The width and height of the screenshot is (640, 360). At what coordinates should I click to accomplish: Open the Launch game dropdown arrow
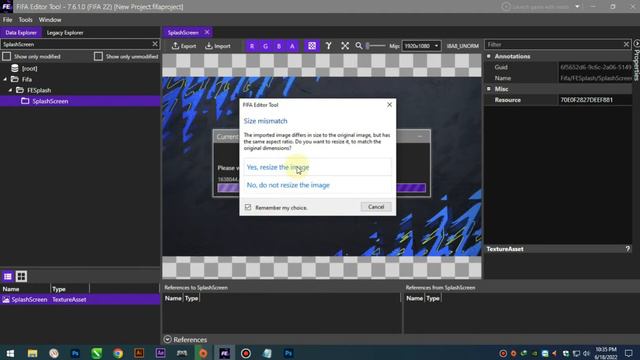(x=577, y=7)
